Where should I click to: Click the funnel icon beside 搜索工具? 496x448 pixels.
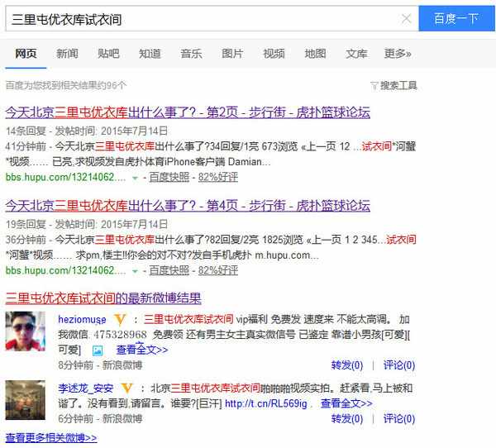point(374,86)
